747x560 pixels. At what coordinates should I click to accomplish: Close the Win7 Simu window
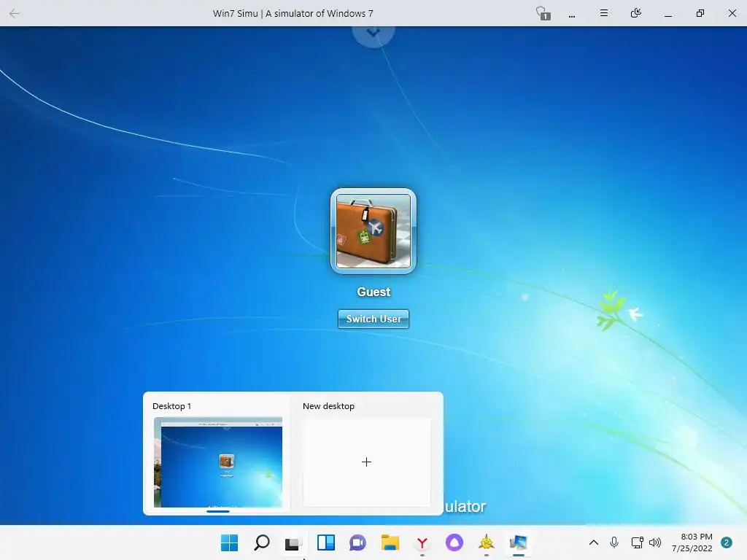click(732, 13)
